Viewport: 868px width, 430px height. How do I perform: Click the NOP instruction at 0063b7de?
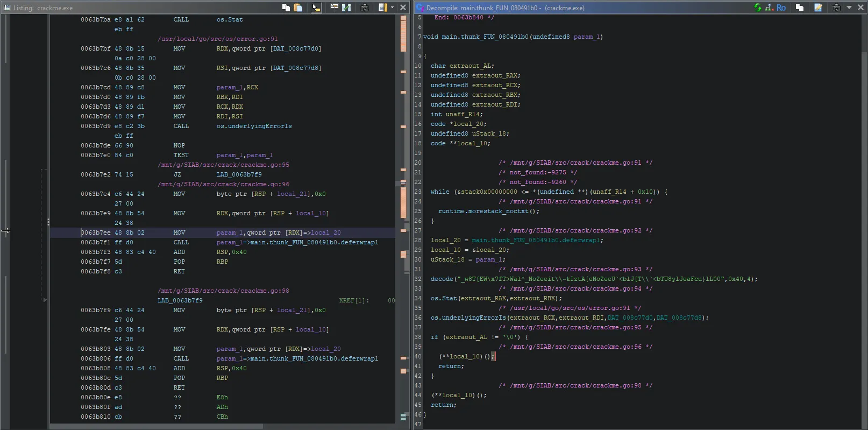179,145
